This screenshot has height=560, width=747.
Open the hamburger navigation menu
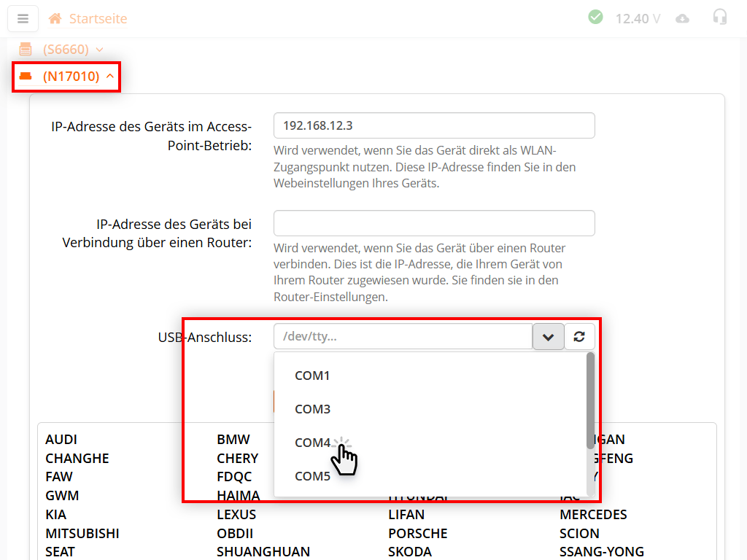[23, 18]
